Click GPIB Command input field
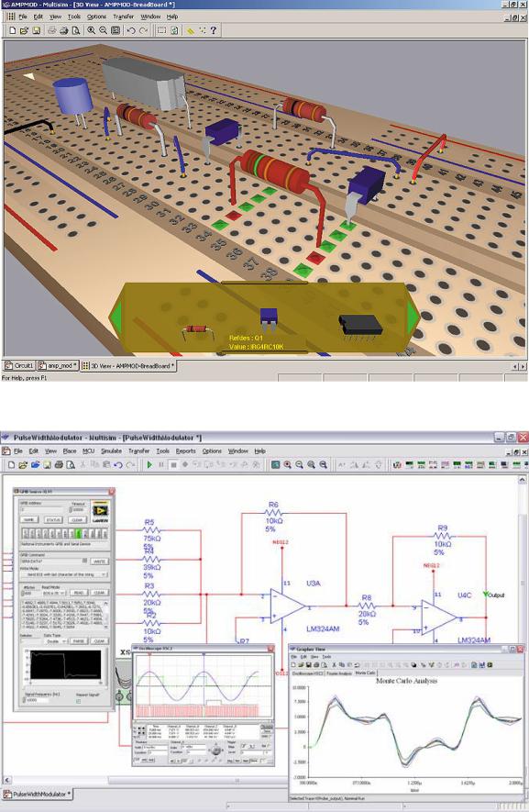Screen dimensions: 529x812 (x=54, y=562)
